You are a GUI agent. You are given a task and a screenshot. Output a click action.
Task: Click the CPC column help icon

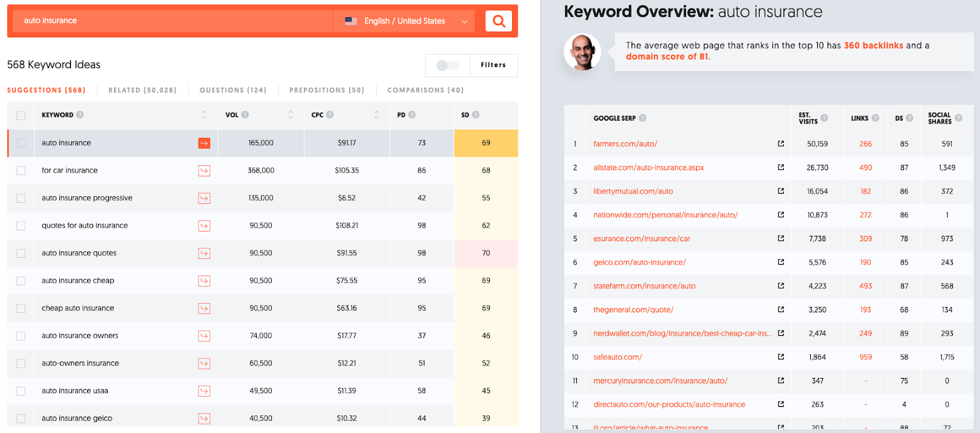tap(330, 115)
